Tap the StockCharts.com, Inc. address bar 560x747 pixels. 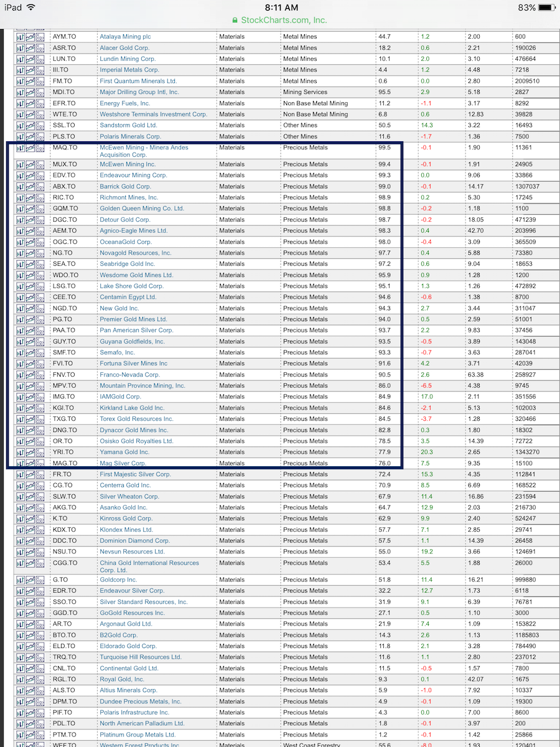point(279,20)
